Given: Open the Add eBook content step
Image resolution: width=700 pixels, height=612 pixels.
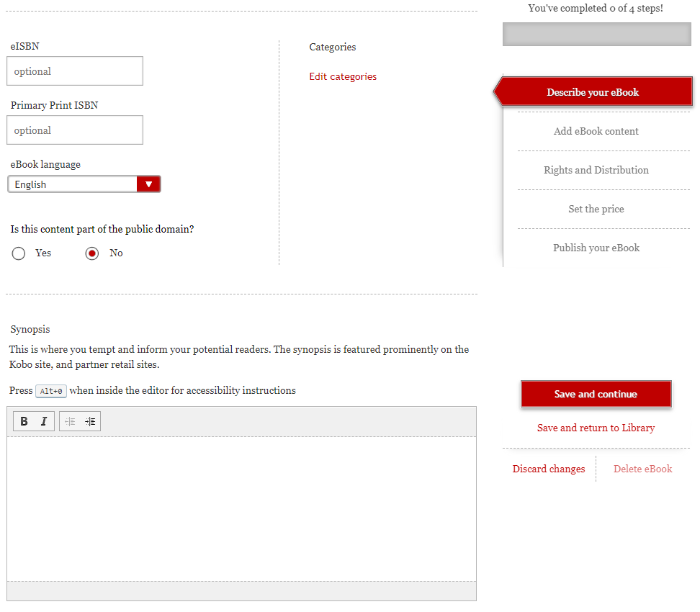Looking at the screenshot, I should pyautogui.click(x=596, y=131).
